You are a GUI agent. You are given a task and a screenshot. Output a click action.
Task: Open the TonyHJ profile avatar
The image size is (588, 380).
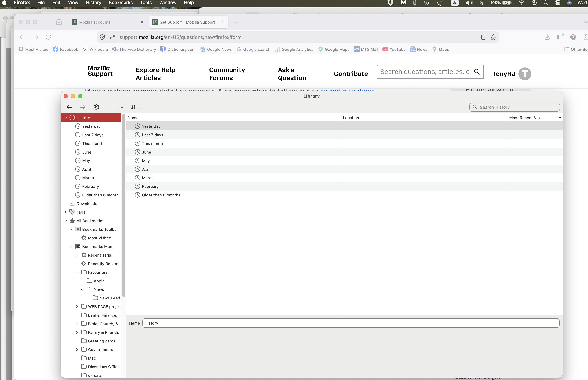coord(525,74)
